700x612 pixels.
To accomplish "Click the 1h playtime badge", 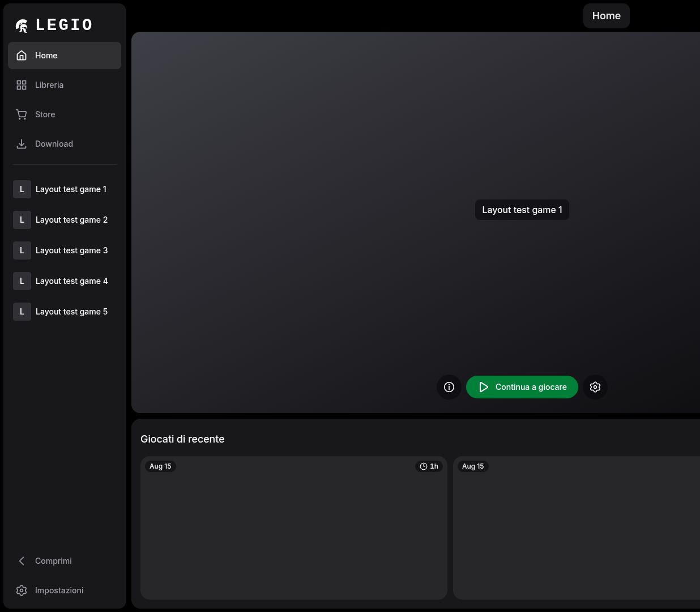I will click(429, 466).
